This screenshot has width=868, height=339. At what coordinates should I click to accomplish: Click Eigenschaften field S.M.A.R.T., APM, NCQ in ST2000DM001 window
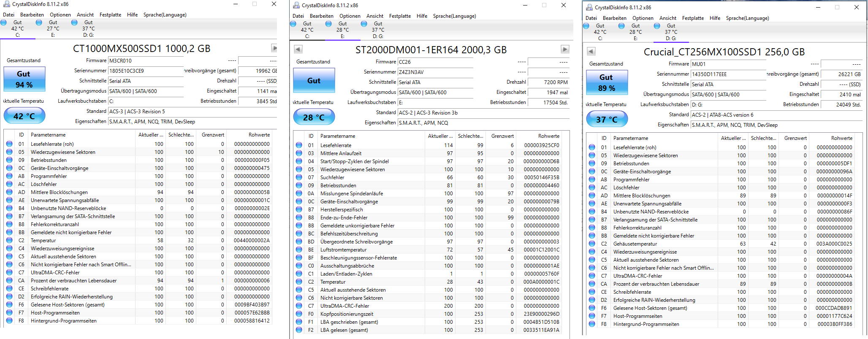tap(483, 123)
